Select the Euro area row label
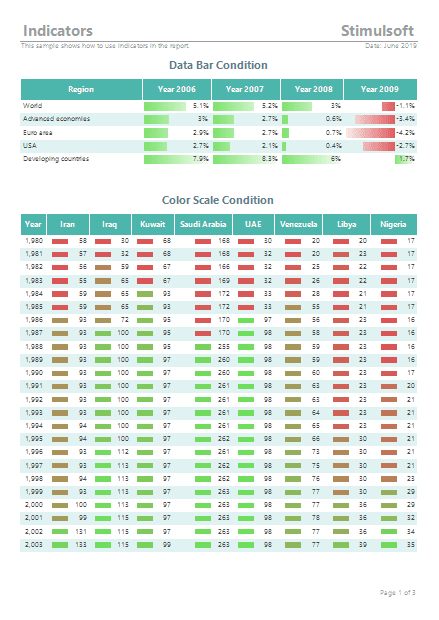Image resolution: width=439 pixels, height=620 pixels. (x=38, y=132)
